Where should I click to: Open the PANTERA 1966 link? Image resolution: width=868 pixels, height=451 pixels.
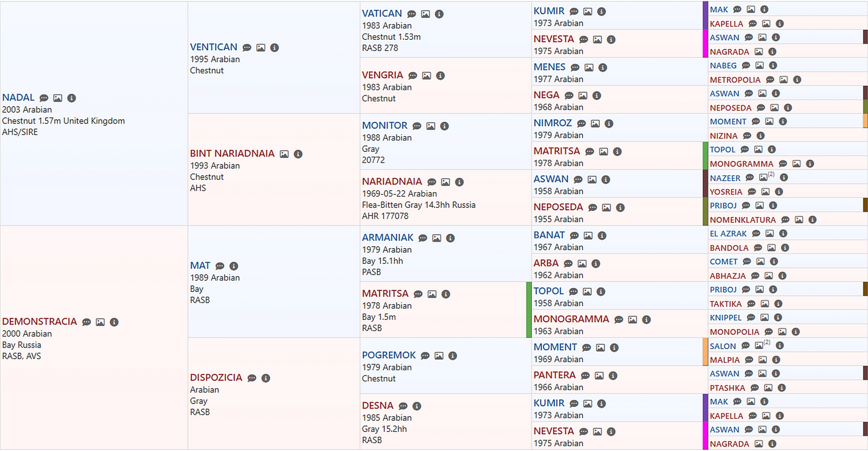[555, 375]
